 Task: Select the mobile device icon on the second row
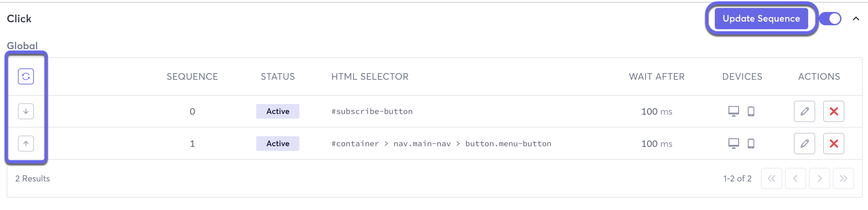pos(751,143)
